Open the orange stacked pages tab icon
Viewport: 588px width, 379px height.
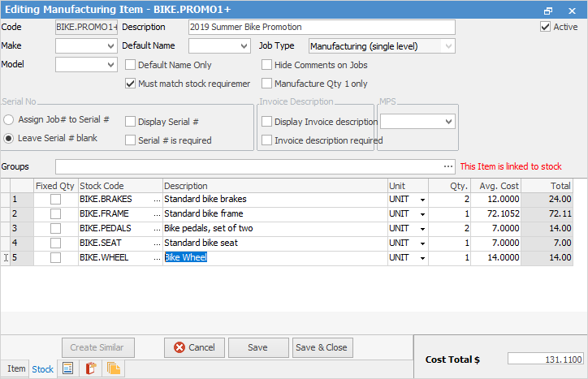tap(113, 368)
